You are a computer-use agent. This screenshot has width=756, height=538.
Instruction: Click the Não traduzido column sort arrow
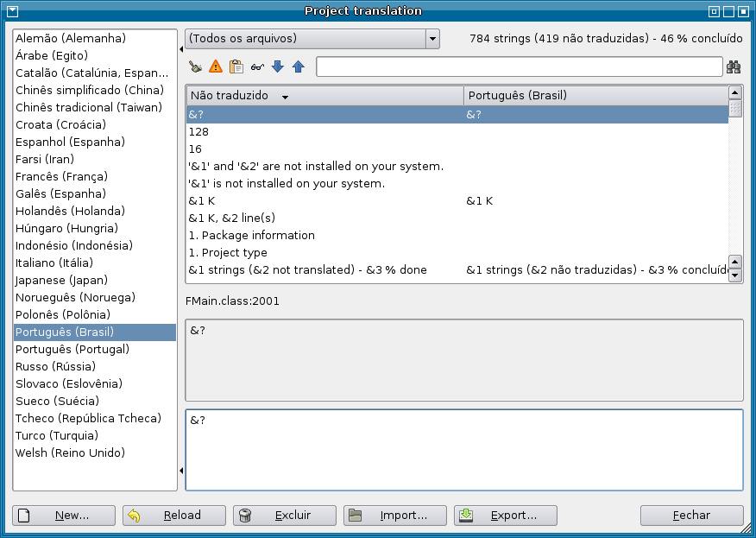click(285, 97)
